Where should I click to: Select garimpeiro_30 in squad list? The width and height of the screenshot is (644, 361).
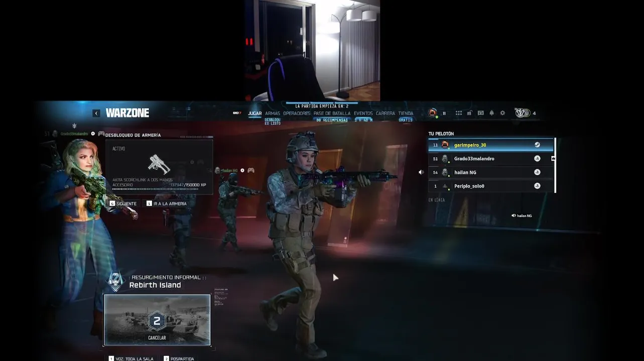click(x=491, y=145)
